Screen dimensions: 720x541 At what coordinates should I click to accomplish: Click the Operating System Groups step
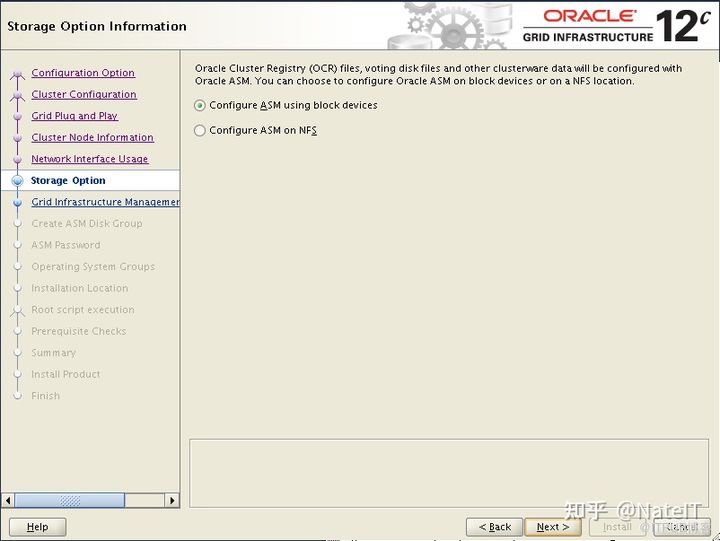click(x=93, y=267)
